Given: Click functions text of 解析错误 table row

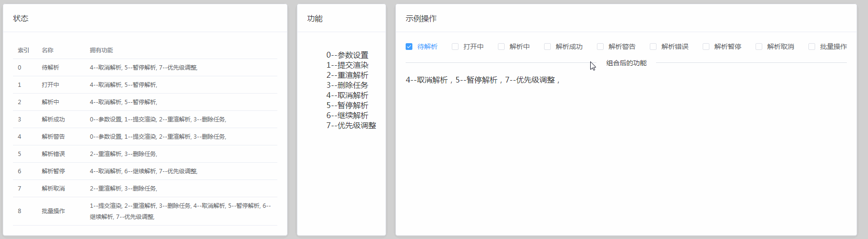Looking at the screenshot, I should (124, 154).
